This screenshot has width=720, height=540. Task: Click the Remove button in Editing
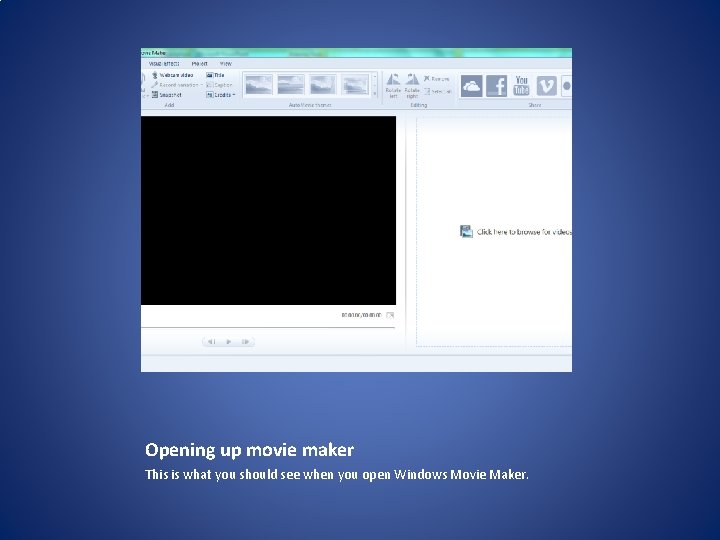(437, 79)
